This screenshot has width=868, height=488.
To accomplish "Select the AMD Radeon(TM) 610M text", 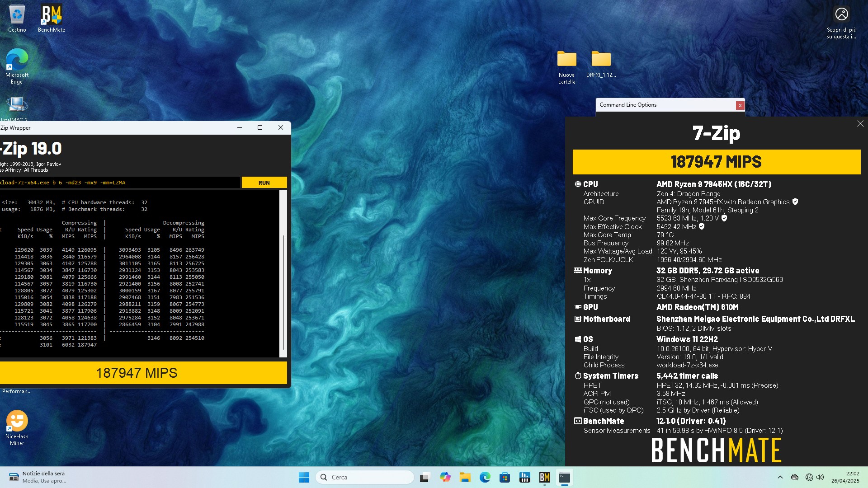I will click(x=697, y=307).
